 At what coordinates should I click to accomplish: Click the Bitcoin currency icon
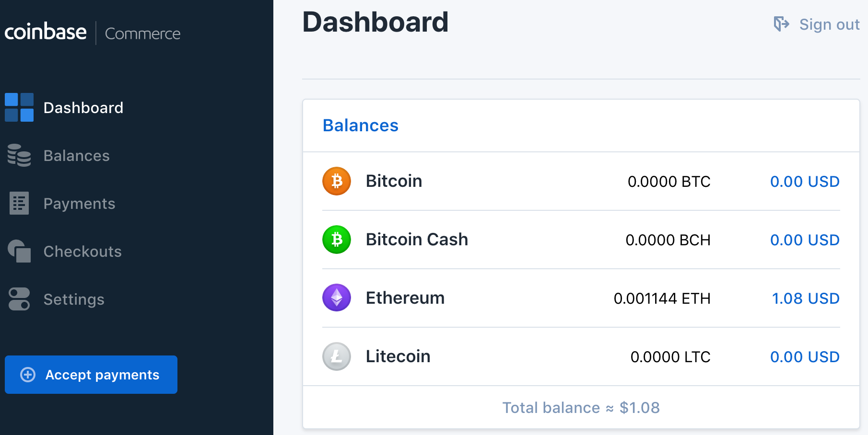pos(336,181)
